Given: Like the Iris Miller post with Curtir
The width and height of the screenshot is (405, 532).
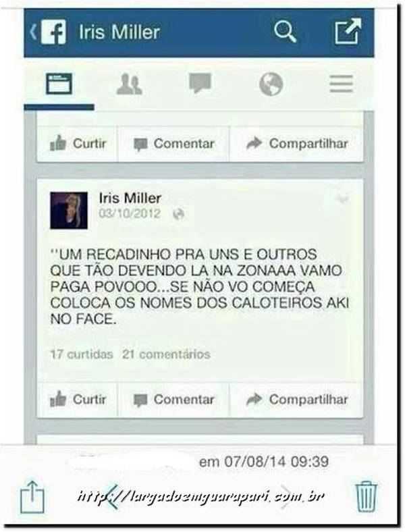Looking at the screenshot, I should [78, 400].
